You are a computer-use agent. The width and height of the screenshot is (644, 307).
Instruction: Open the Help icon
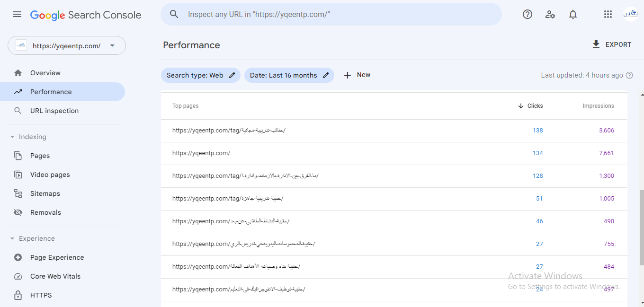pyautogui.click(x=528, y=14)
